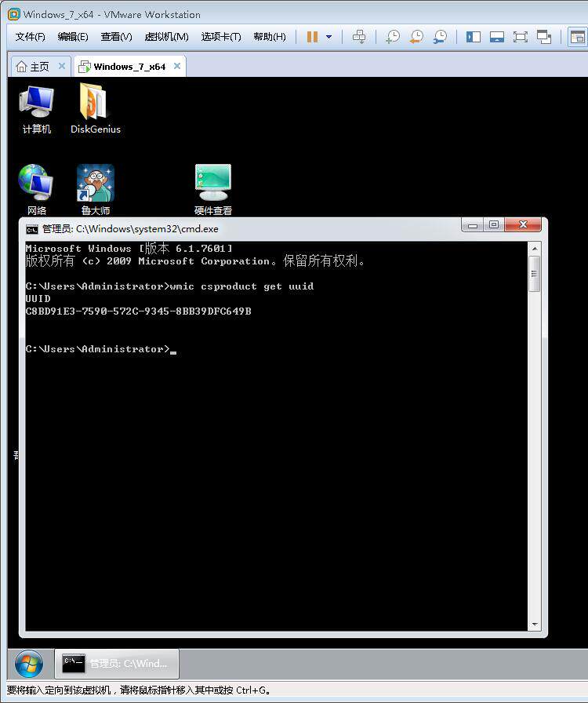Viewport: 588px width, 703px height.
Task: Open the 编辑(E) menu
Action: tap(73, 37)
